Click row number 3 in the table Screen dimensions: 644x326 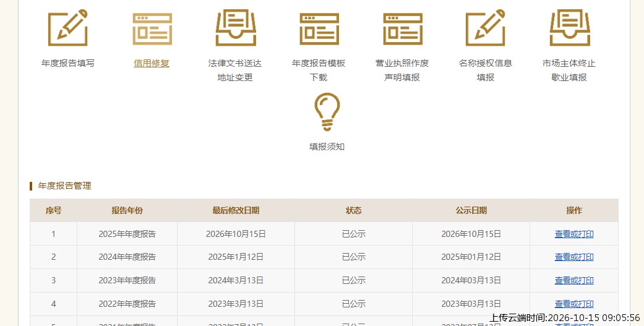(53, 280)
